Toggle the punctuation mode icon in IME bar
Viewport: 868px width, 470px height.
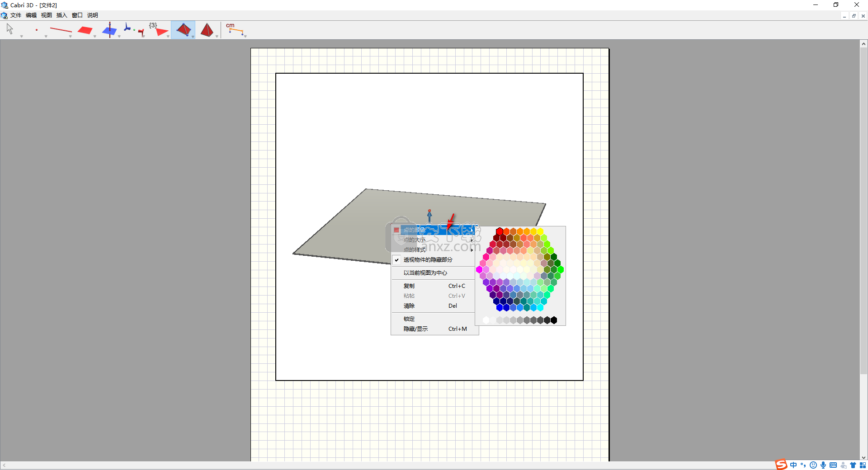(x=803, y=465)
